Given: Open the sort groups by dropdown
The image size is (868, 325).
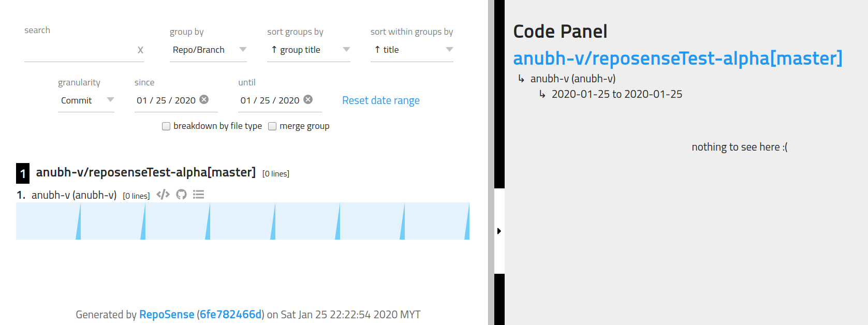Looking at the screenshot, I should point(346,49).
